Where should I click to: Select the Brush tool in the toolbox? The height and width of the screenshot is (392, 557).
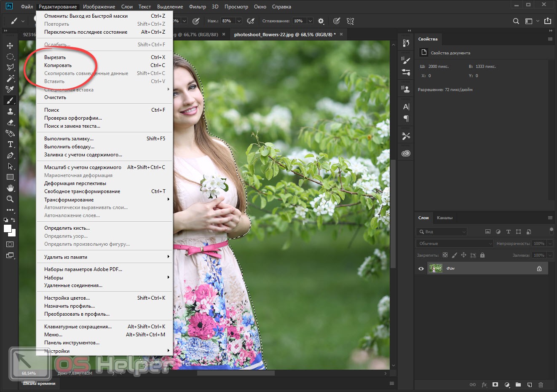pyautogui.click(x=10, y=100)
